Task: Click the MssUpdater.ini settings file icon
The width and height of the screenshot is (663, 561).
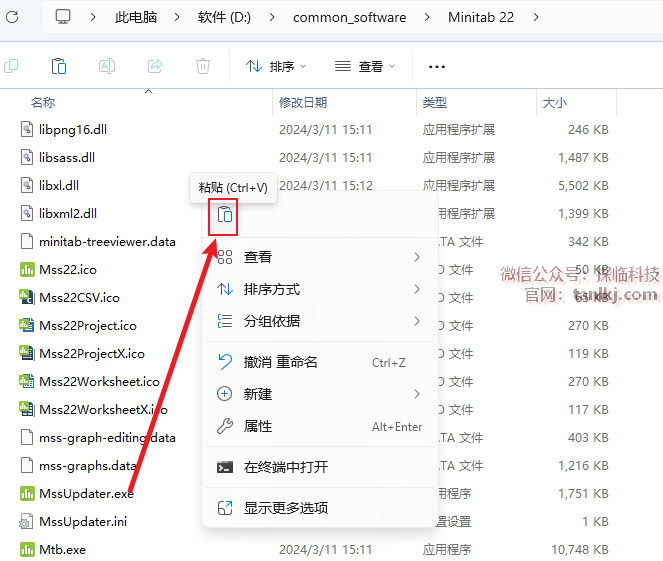Action: click(26, 521)
